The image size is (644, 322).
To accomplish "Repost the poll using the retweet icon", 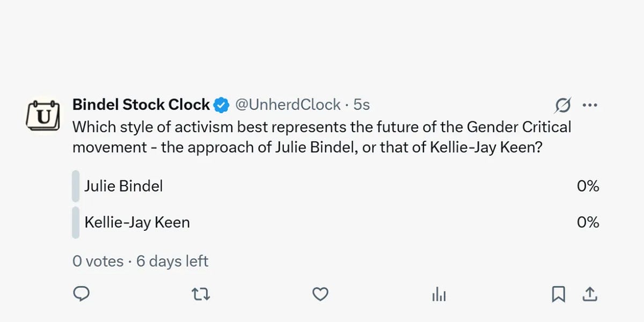I will click(201, 294).
